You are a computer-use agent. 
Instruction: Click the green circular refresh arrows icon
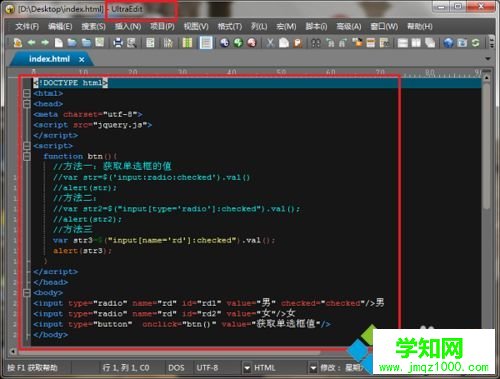click(x=476, y=43)
